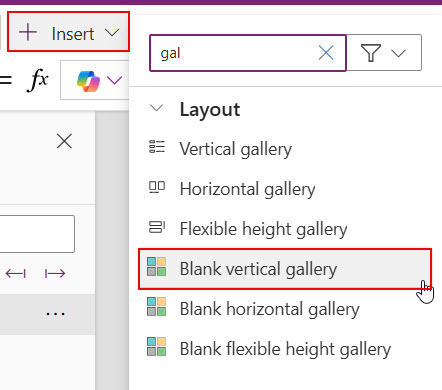The width and height of the screenshot is (442, 390).
Task: Clear the 'gal' search text
Action: (326, 53)
